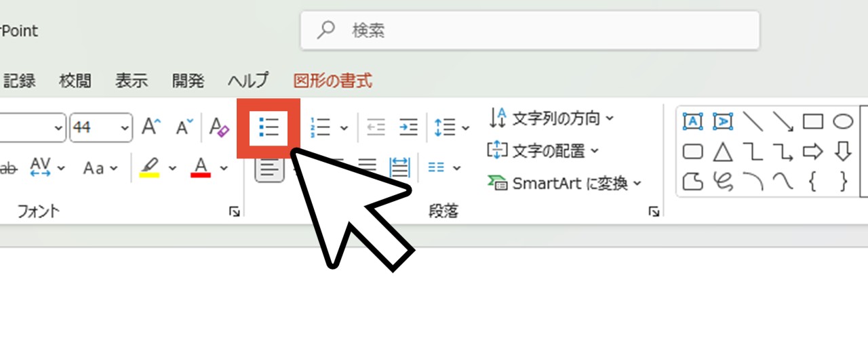Toggle left text alignment
Screen dimensions: 868x361
point(269,167)
